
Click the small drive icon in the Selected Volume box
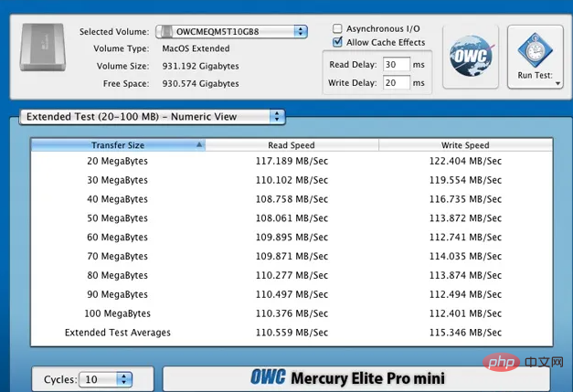(x=166, y=32)
